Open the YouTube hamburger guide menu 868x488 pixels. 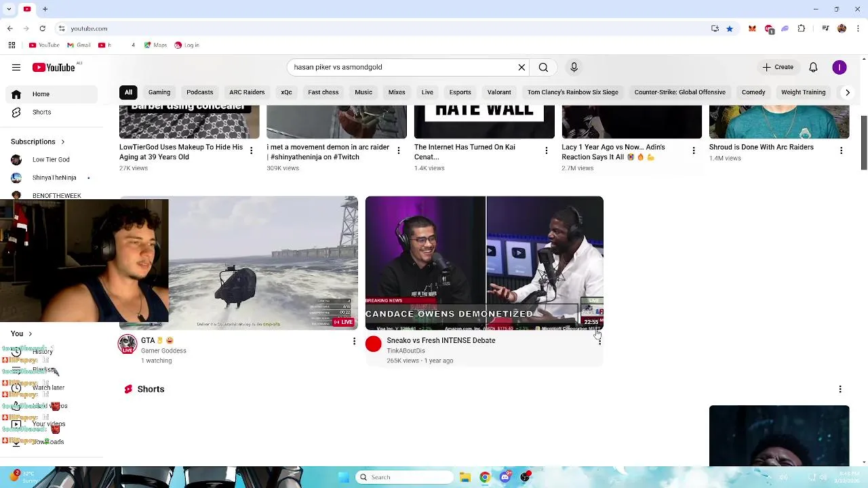point(16,67)
